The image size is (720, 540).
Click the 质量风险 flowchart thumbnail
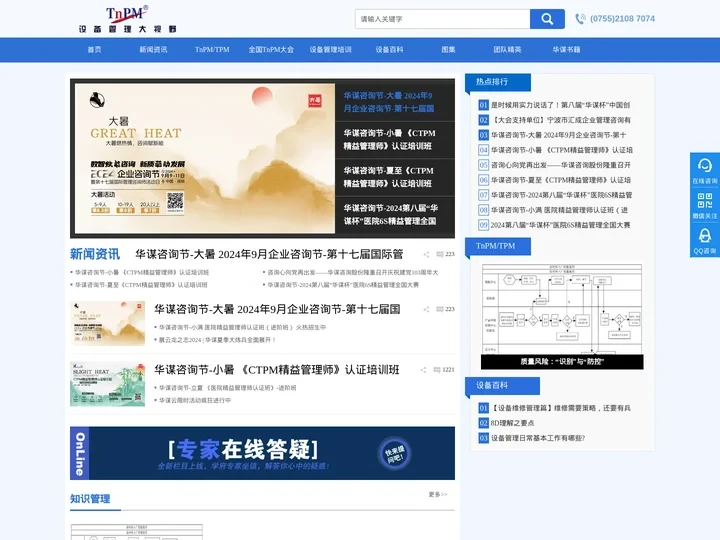562,316
